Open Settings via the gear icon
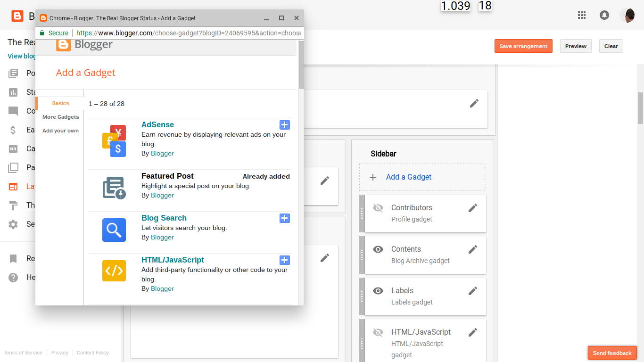The width and height of the screenshot is (644, 362). [x=13, y=224]
